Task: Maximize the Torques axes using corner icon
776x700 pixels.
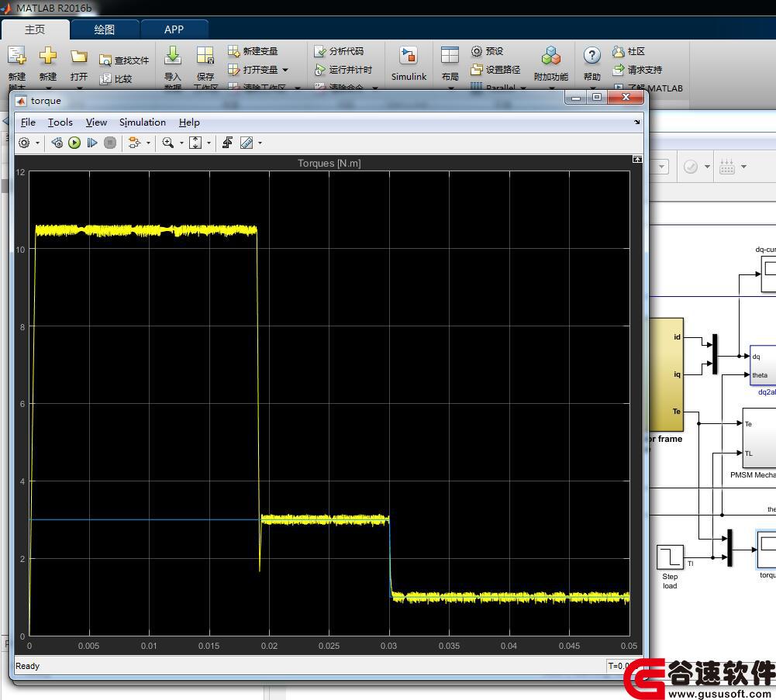Action: coord(637,159)
